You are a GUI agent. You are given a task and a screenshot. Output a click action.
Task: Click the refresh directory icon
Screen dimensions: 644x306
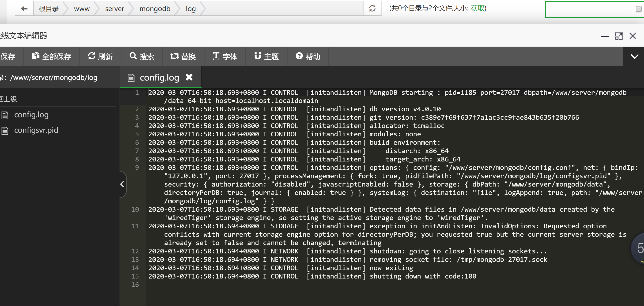(372, 9)
